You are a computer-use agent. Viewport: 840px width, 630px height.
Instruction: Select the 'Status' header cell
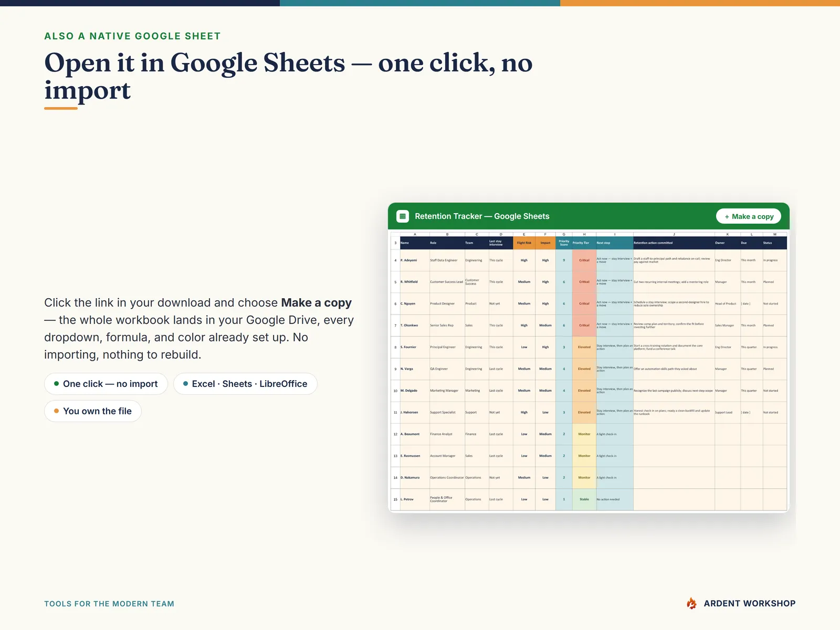774,243
